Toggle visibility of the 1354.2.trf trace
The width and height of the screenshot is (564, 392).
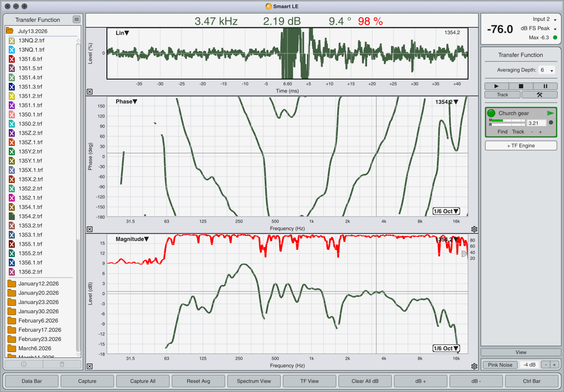coord(12,216)
